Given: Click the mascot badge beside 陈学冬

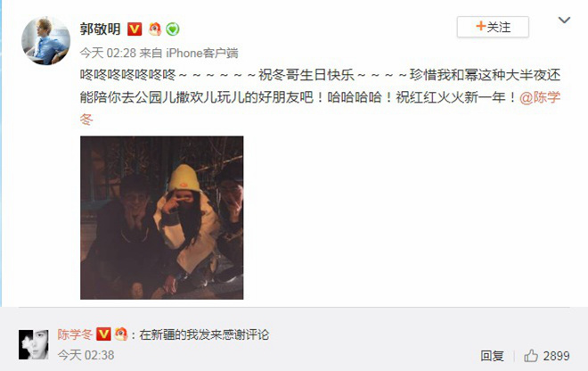Looking at the screenshot, I should [121, 334].
